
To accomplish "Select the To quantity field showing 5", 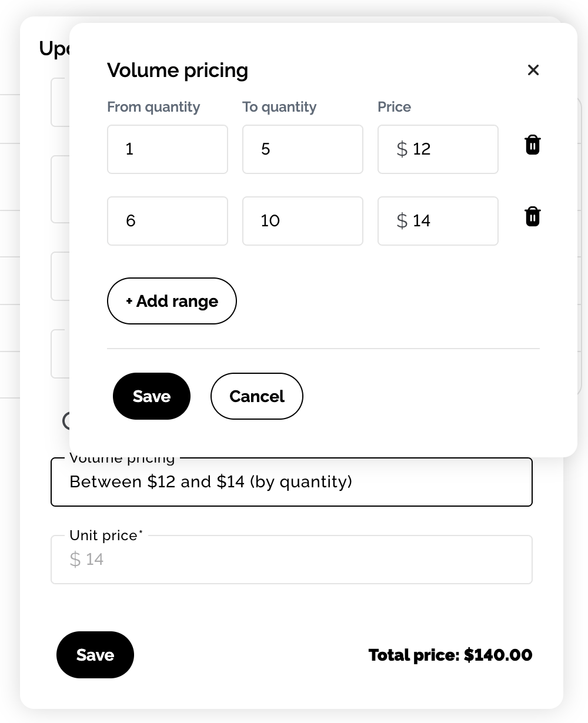I will coord(303,149).
